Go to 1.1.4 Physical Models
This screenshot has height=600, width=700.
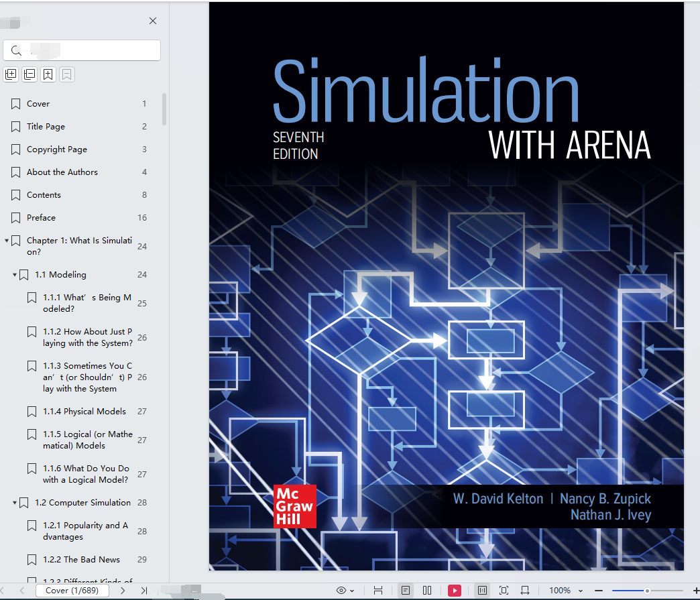tap(84, 411)
